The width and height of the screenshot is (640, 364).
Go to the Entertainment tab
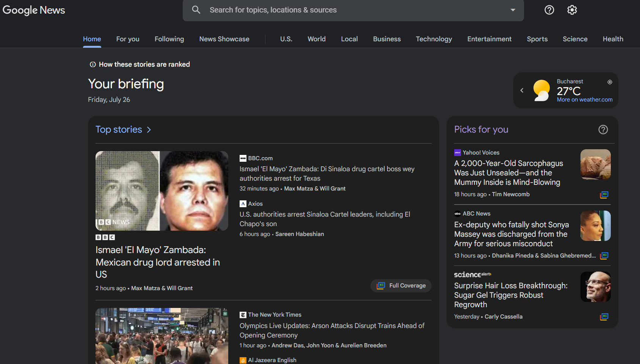coord(489,39)
